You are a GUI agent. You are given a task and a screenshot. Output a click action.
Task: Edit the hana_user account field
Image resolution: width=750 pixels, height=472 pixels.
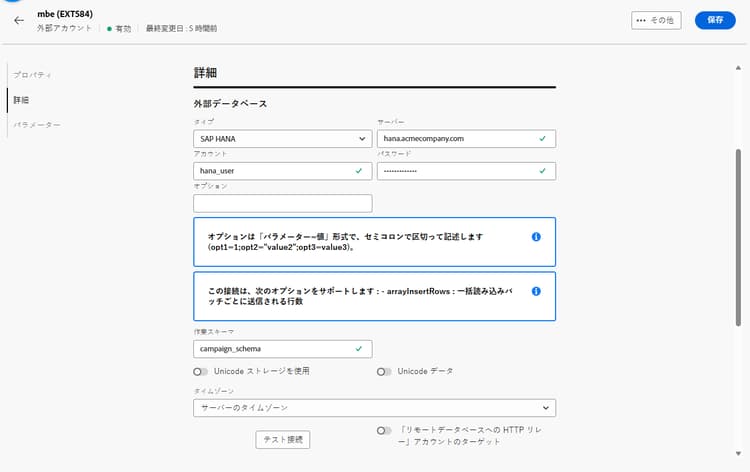[283, 171]
